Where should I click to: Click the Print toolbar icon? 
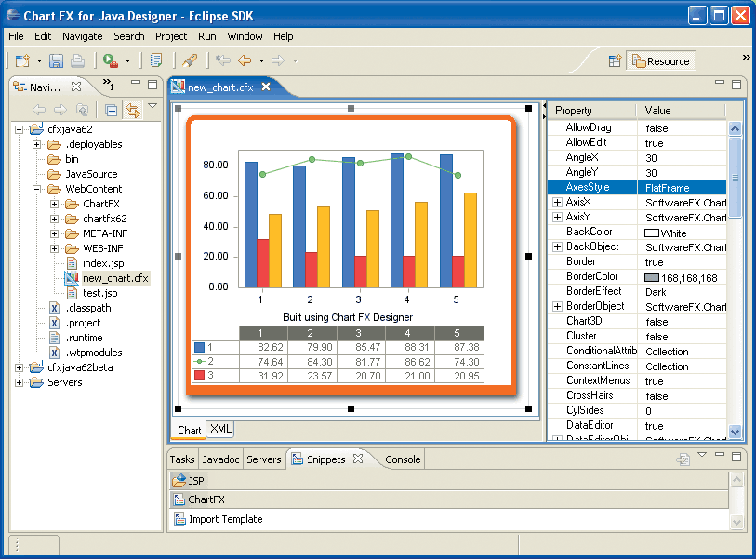coord(77,60)
